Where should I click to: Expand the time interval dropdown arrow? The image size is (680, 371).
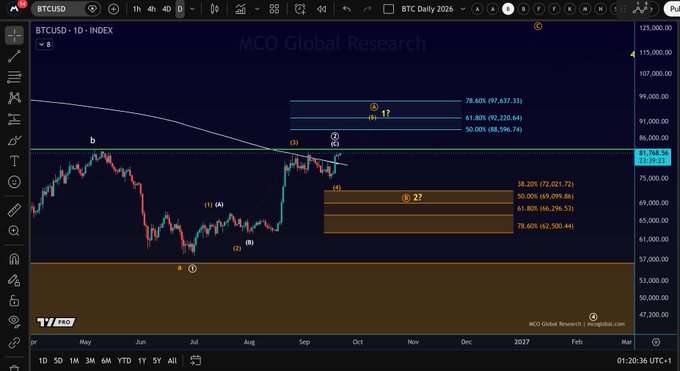[x=193, y=9]
